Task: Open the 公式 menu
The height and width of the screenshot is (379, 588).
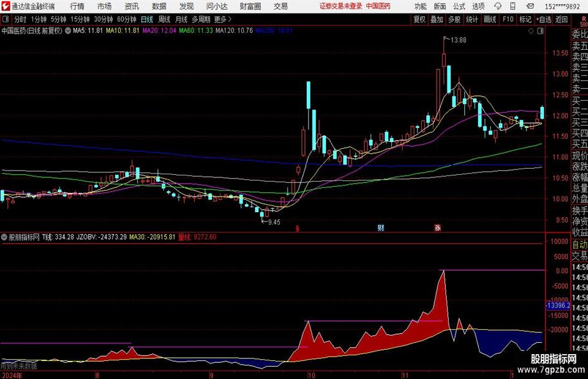Action: pos(459,6)
